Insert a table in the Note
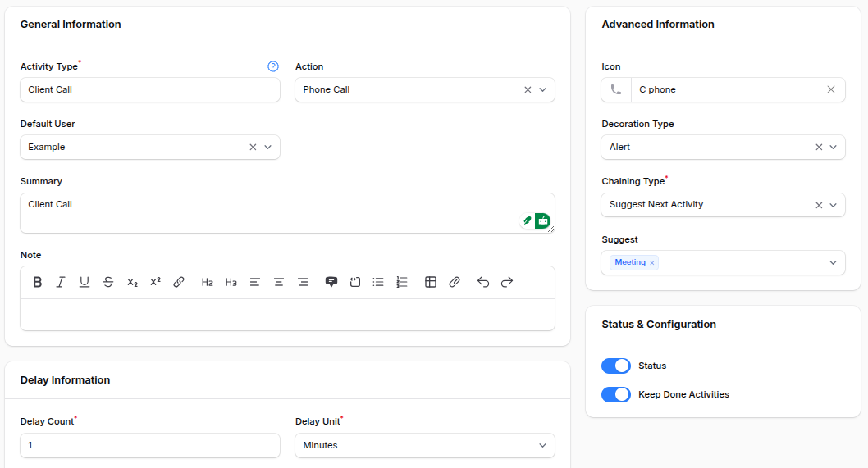 click(430, 282)
